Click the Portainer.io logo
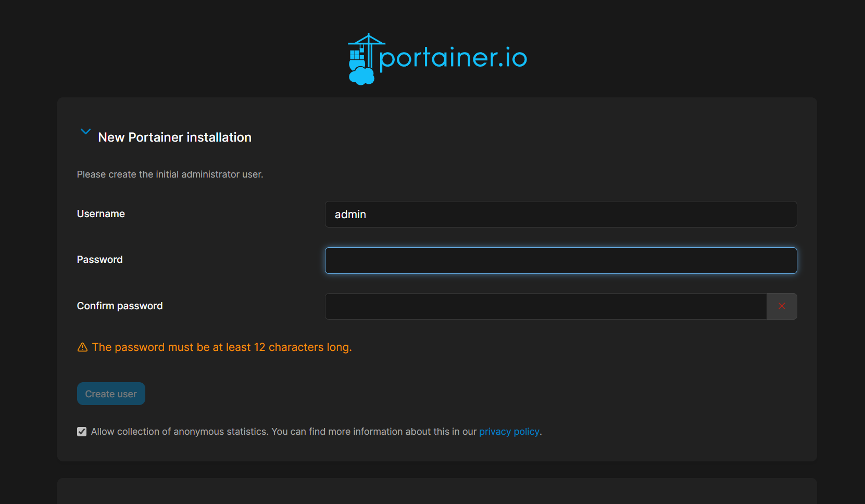865x504 pixels. pyautogui.click(x=437, y=59)
